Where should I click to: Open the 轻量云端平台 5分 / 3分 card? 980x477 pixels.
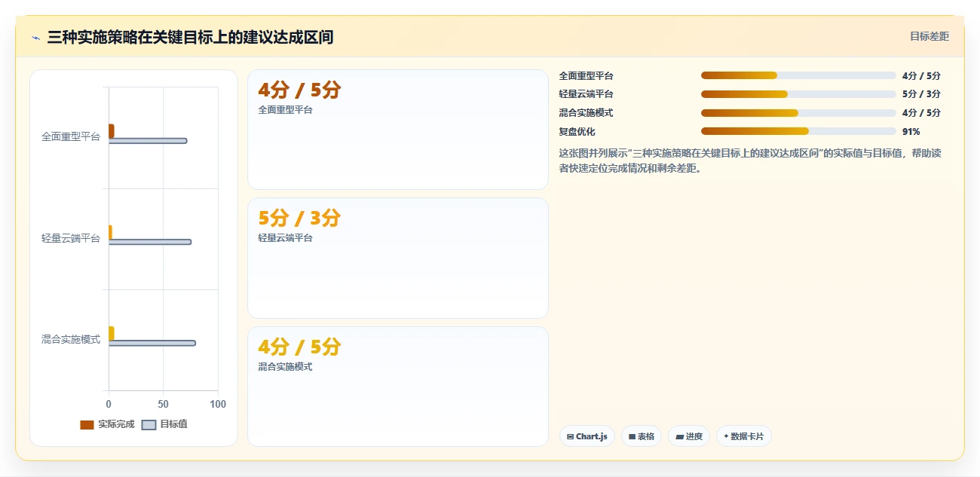pos(398,258)
